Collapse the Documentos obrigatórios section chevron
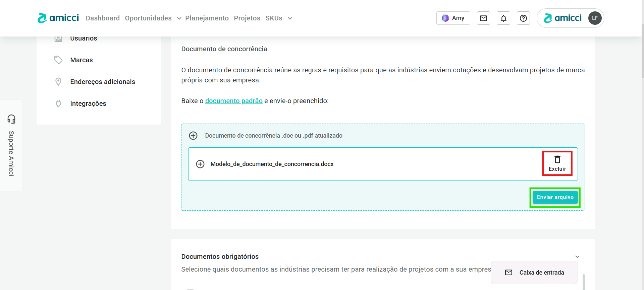The height and width of the screenshot is (290, 644). point(577,257)
